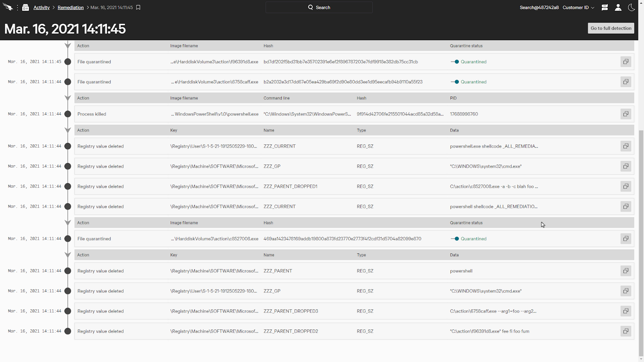This screenshot has width=644, height=362.
Task: Open the Customer ID dropdown
Action: (x=578, y=8)
